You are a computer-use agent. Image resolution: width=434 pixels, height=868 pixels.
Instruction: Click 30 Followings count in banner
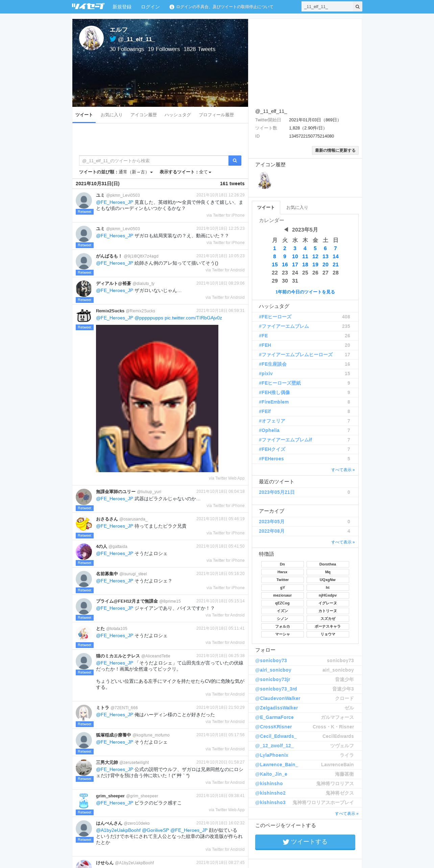click(127, 49)
